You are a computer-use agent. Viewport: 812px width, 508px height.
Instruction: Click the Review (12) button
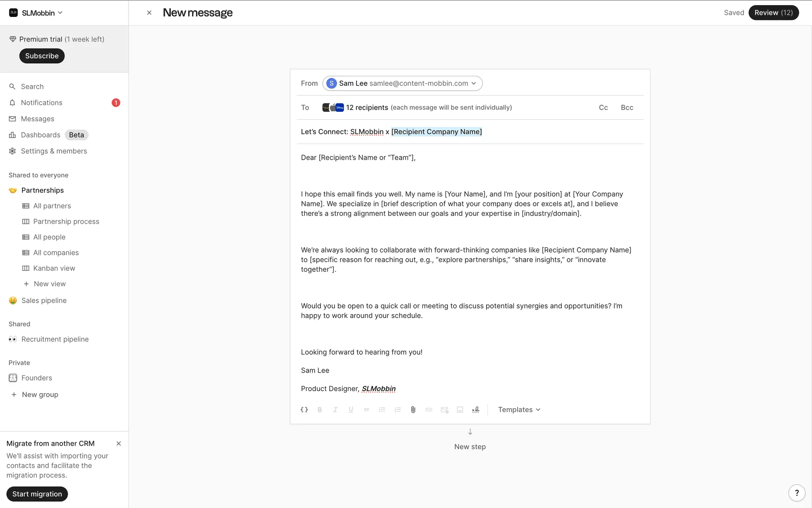pyautogui.click(x=773, y=13)
